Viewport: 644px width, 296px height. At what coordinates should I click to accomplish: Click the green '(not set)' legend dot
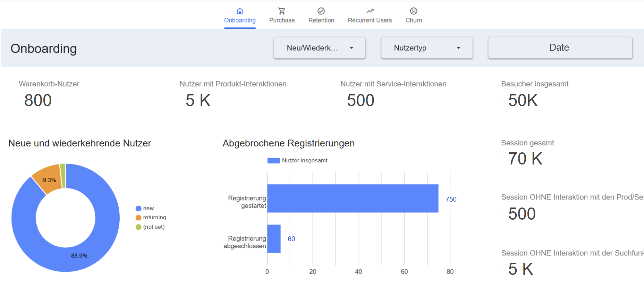click(138, 227)
